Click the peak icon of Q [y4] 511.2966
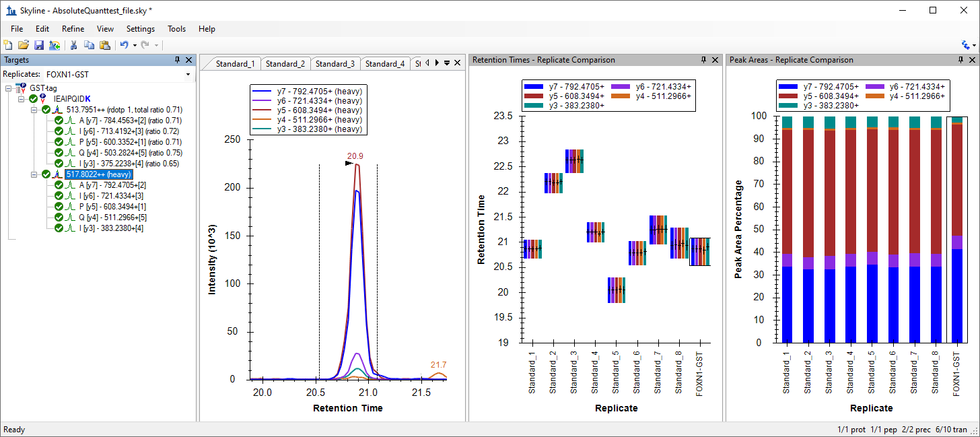The width and height of the screenshot is (980, 437). [69, 217]
